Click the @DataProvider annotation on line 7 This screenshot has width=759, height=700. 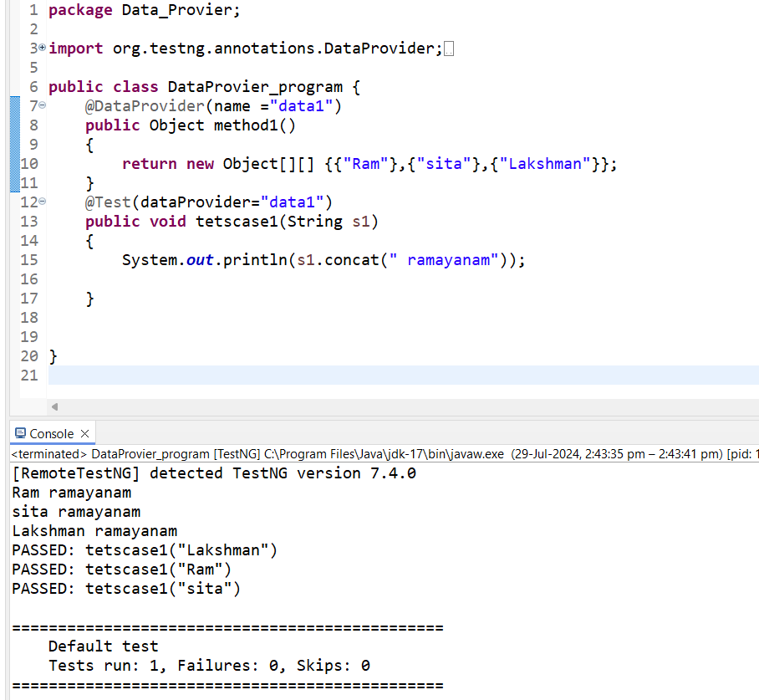click(x=145, y=106)
